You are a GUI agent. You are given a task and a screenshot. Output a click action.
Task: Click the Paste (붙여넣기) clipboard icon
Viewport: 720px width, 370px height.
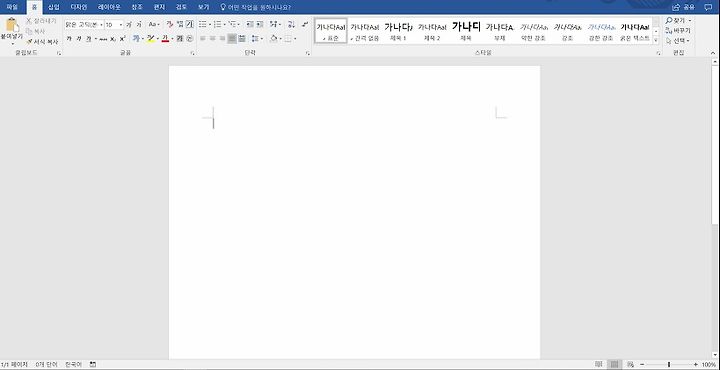coord(11,25)
